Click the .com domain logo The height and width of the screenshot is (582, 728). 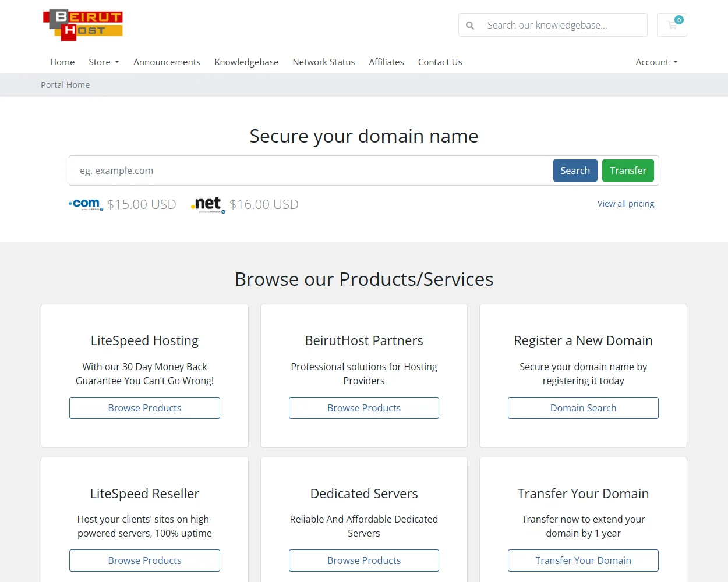pyautogui.click(x=86, y=204)
